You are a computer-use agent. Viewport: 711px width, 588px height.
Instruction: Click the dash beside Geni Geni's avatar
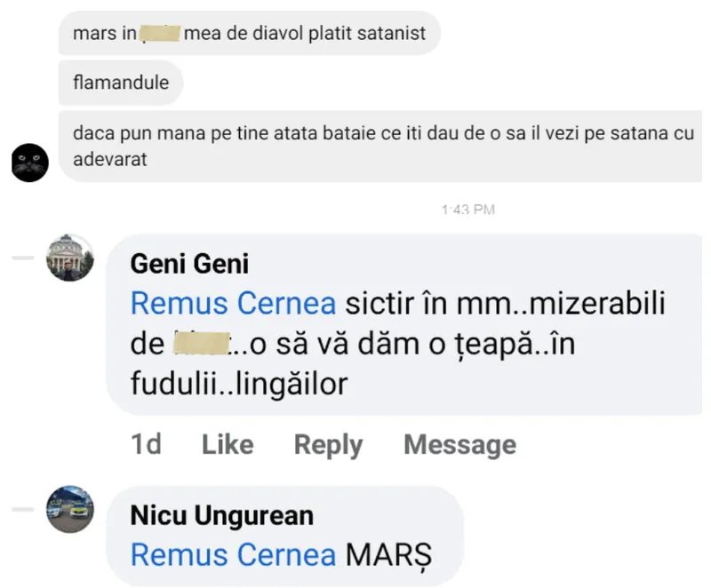[23, 257]
